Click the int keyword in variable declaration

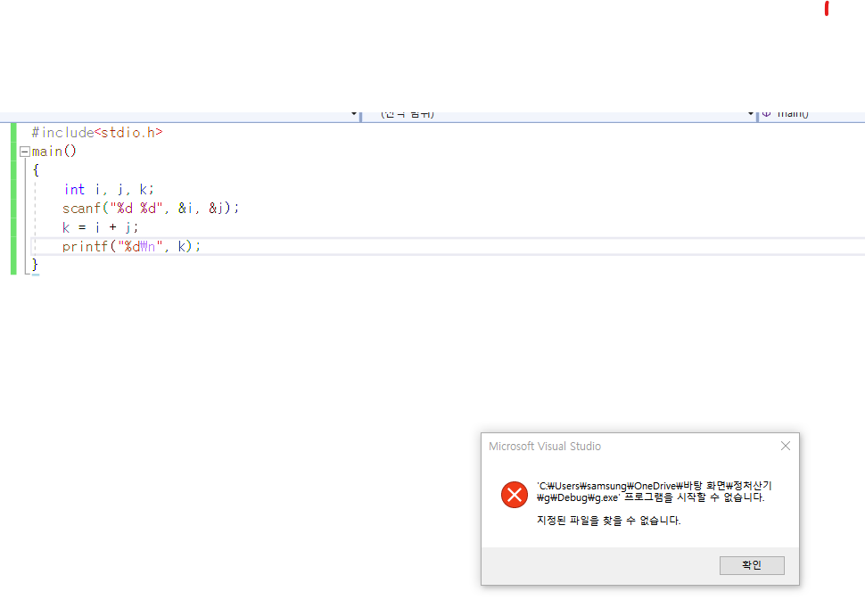[74, 189]
